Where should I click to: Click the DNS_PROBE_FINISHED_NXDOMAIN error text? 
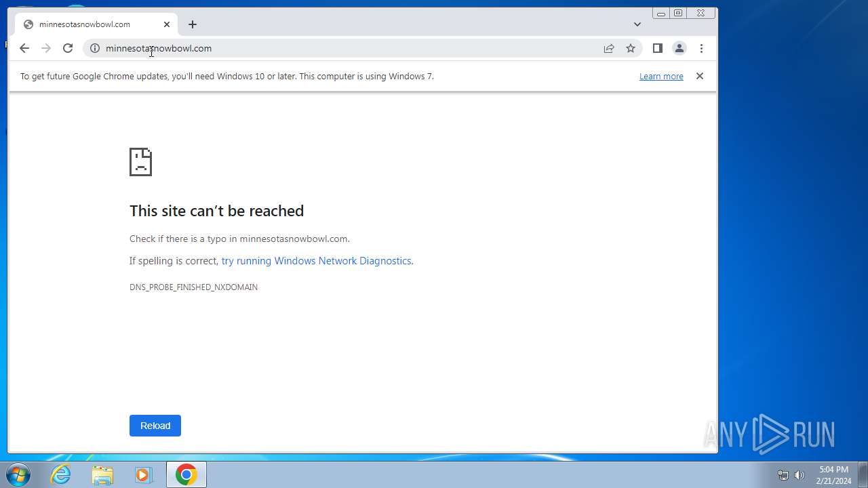pos(193,287)
